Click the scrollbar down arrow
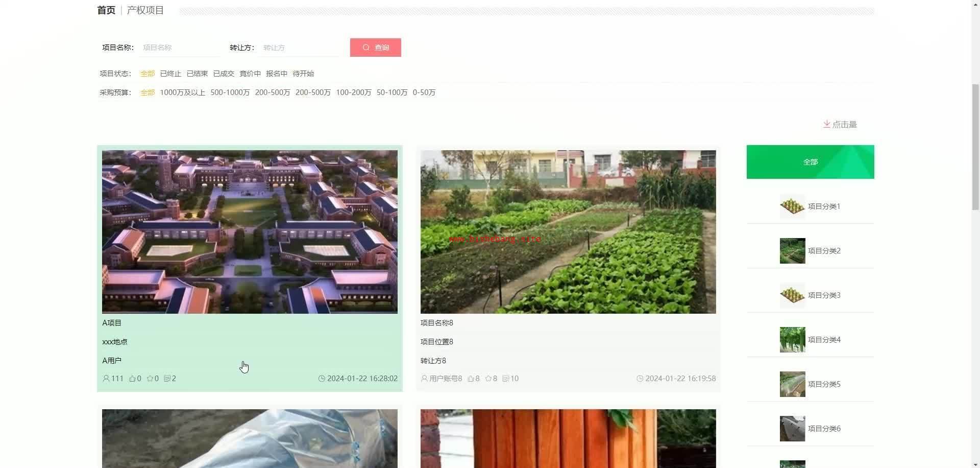 click(975, 464)
